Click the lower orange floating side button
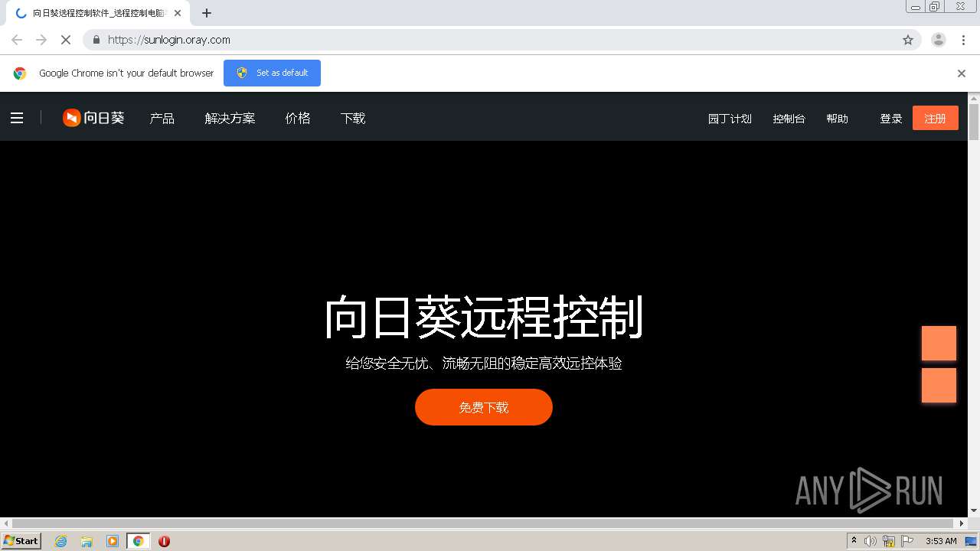 pyautogui.click(x=939, y=385)
